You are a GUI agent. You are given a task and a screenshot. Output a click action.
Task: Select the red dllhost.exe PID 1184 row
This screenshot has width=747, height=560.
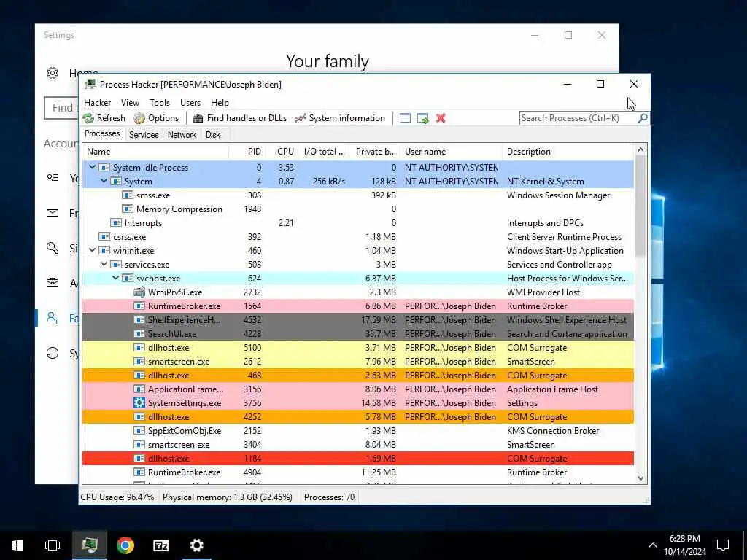click(357, 458)
